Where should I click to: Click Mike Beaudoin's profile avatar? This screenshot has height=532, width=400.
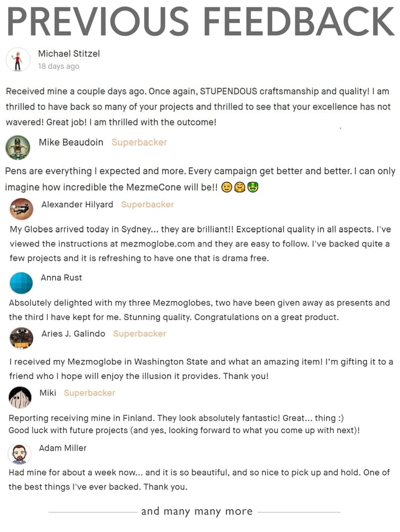coord(18,148)
